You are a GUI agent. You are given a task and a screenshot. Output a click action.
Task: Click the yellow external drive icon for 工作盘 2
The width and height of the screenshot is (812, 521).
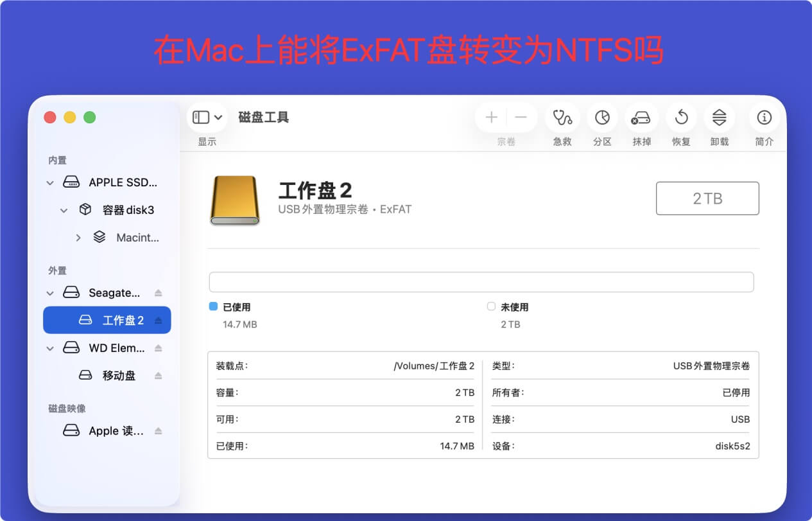(x=234, y=199)
